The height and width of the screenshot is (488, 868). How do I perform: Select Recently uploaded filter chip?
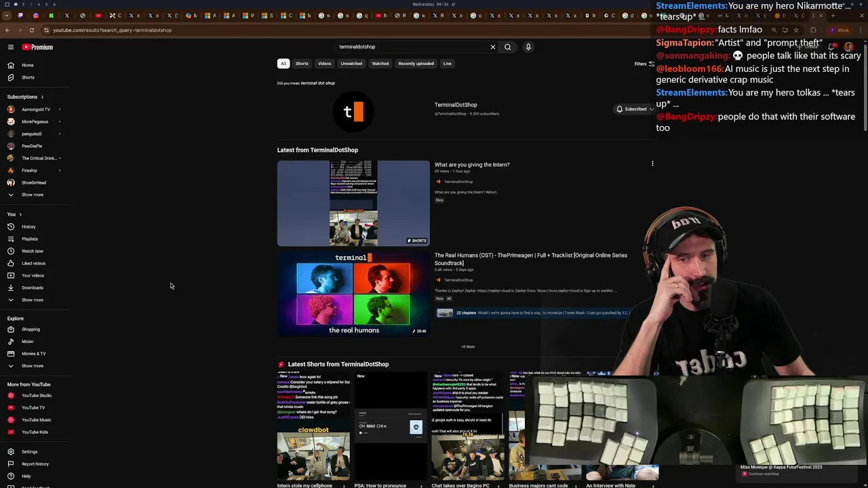pyautogui.click(x=416, y=64)
